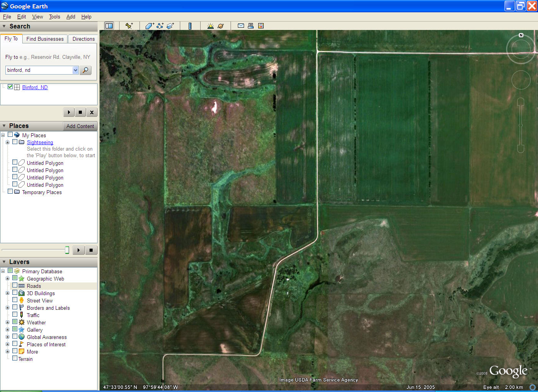Select the Add Image Overlay tool
Image resolution: width=538 pixels, height=392 pixels.
(170, 26)
